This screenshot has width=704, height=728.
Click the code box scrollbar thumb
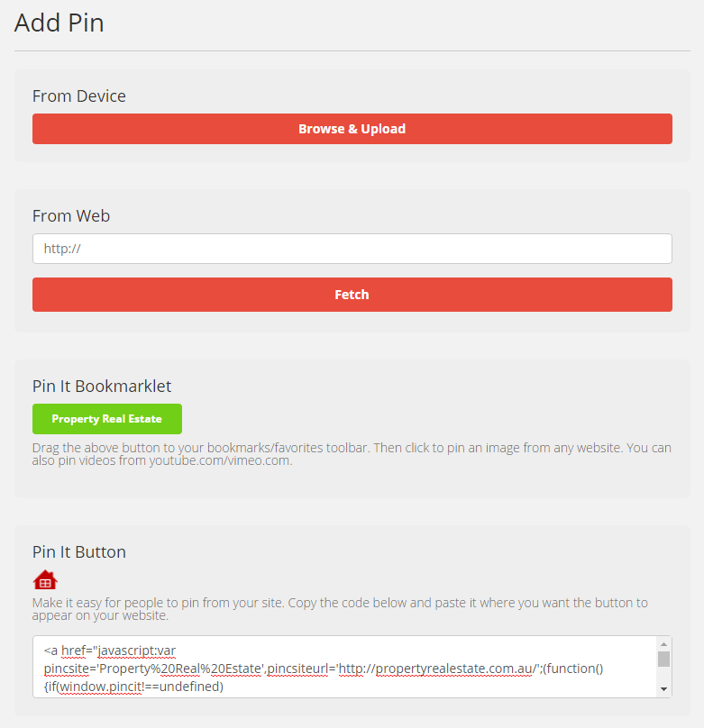pos(664,659)
